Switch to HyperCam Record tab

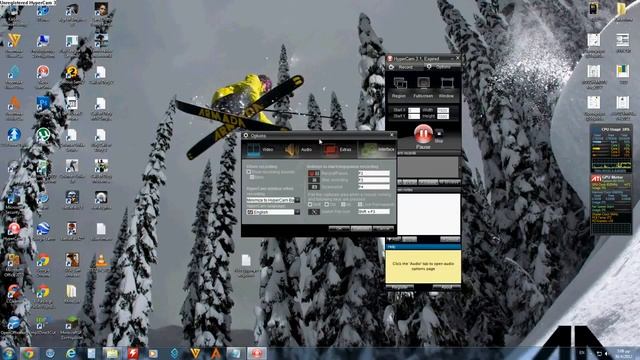(404, 67)
